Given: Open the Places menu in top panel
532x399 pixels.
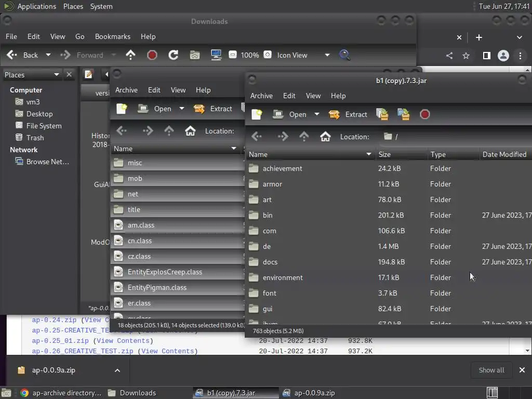Looking at the screenshot, I should pos(73,6).
